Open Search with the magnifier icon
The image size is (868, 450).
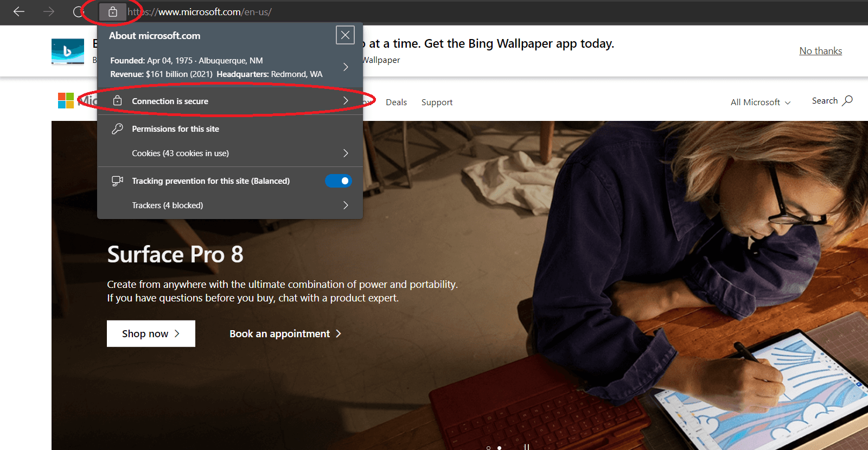click(847, 100)
